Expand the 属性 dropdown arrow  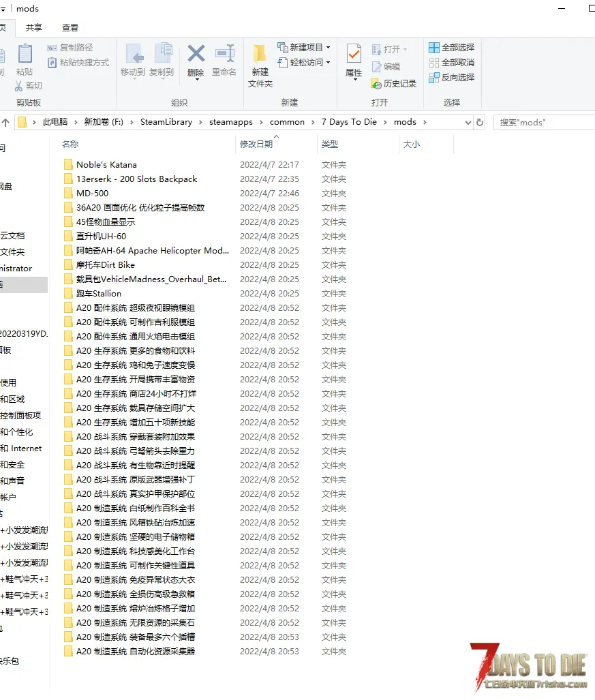(354, 80)
